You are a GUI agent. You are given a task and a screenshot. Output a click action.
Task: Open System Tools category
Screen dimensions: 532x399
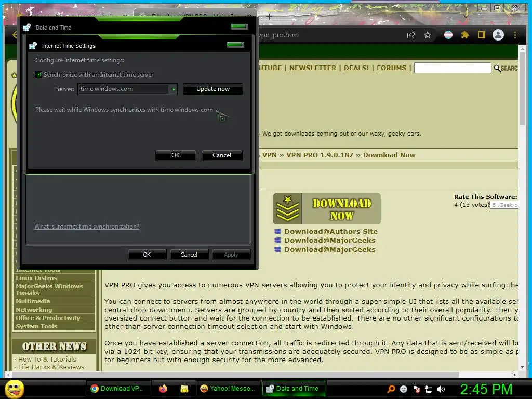(36, 326)
